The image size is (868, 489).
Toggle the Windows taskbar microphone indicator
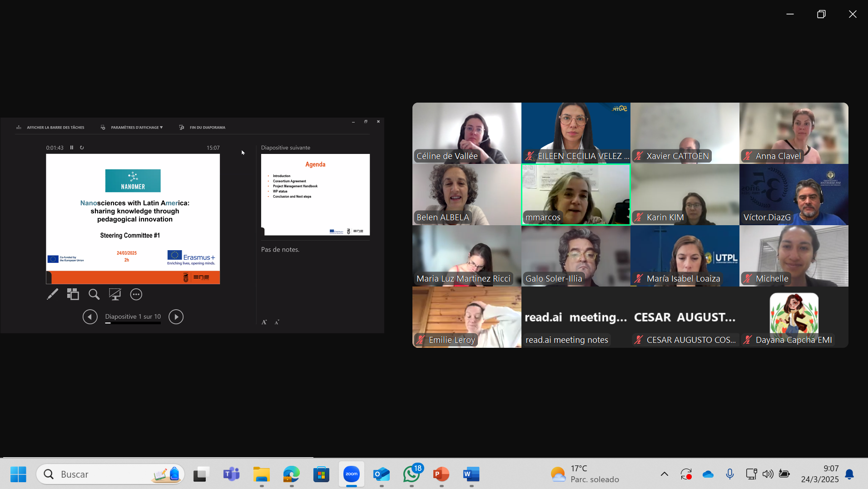click(729, 474)
